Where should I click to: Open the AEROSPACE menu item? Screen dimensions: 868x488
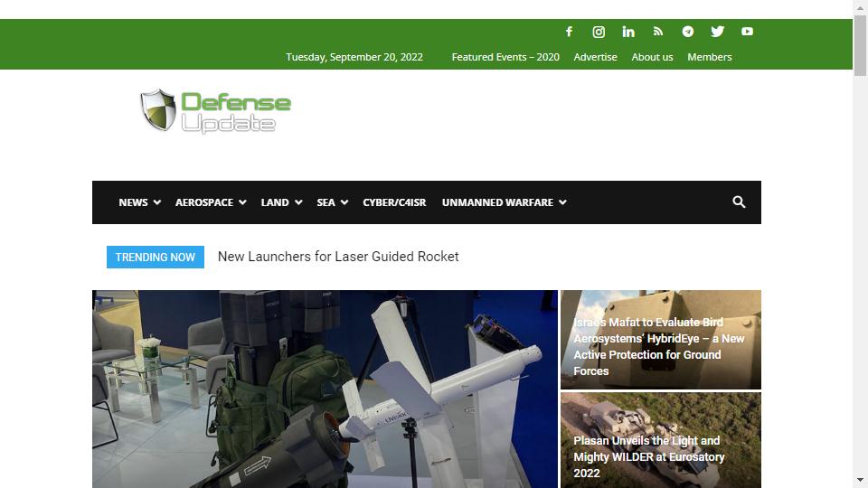click(x=204, y=202)
